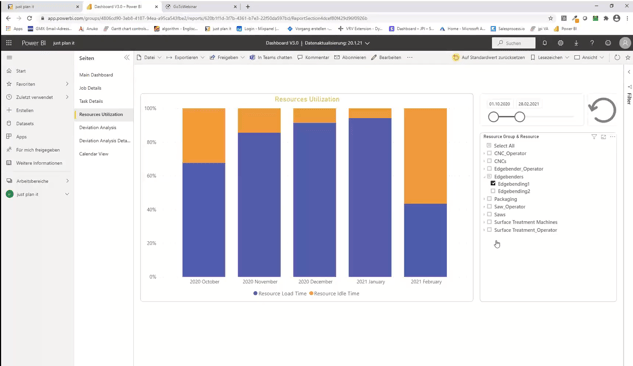
Task: Open filter icon on Resource slicer header
Action: [594, 137]
